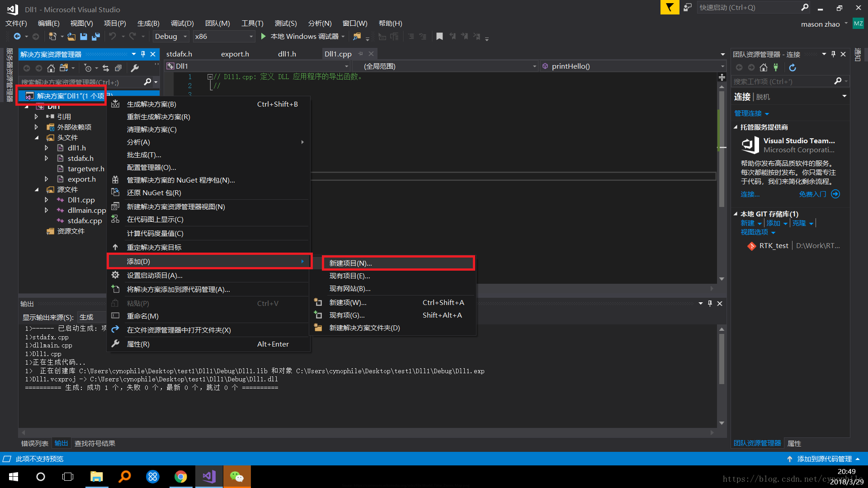The width and height of the screenshot is (868, 488).
Task: Open the Debug configuration dropdown
Action: tap(170, 37)
